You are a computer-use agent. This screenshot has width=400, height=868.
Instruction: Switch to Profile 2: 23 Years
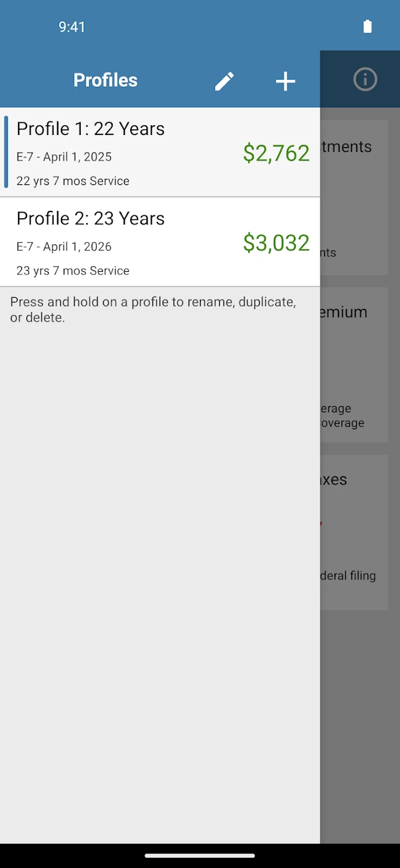[x=90, y=218]
